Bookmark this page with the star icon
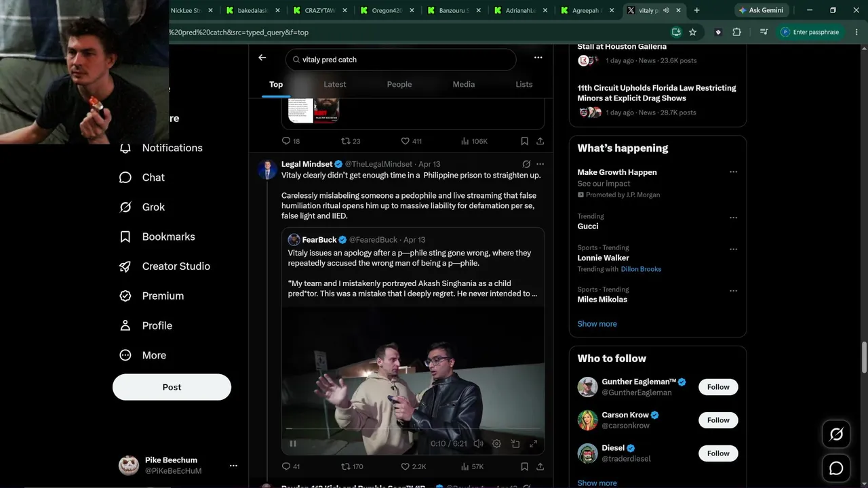 [x=692, y=32]
